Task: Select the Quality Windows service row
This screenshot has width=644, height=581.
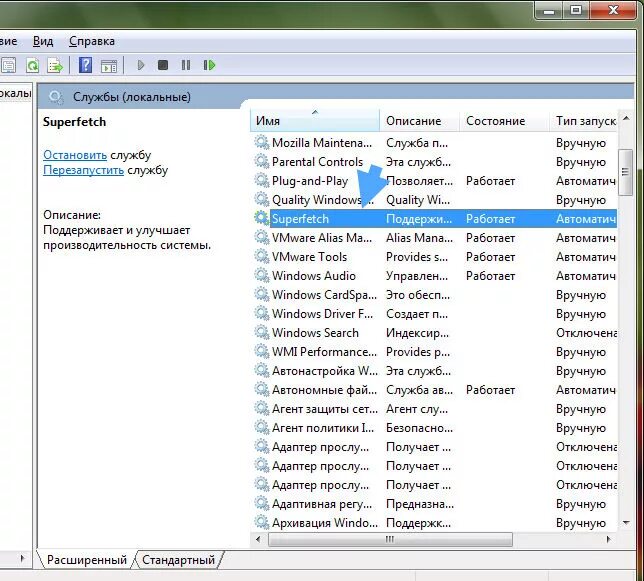Action: [435, 200]
